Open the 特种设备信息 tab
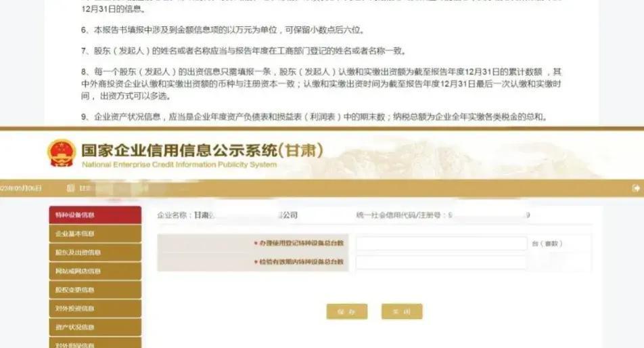Viewport: 644px width, 348px height. point(95,215)
